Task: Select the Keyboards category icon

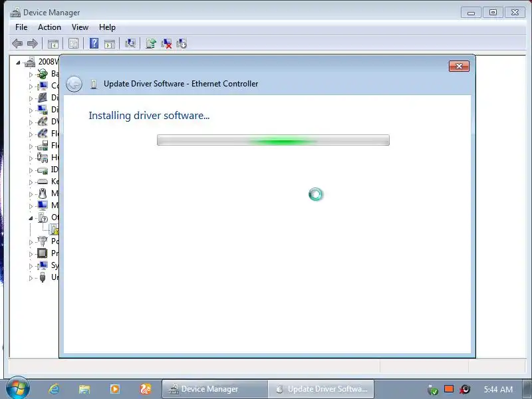Action: point(43,182)
